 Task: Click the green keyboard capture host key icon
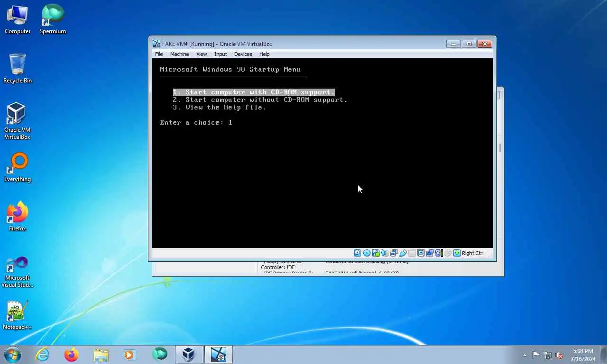point(457,253)
